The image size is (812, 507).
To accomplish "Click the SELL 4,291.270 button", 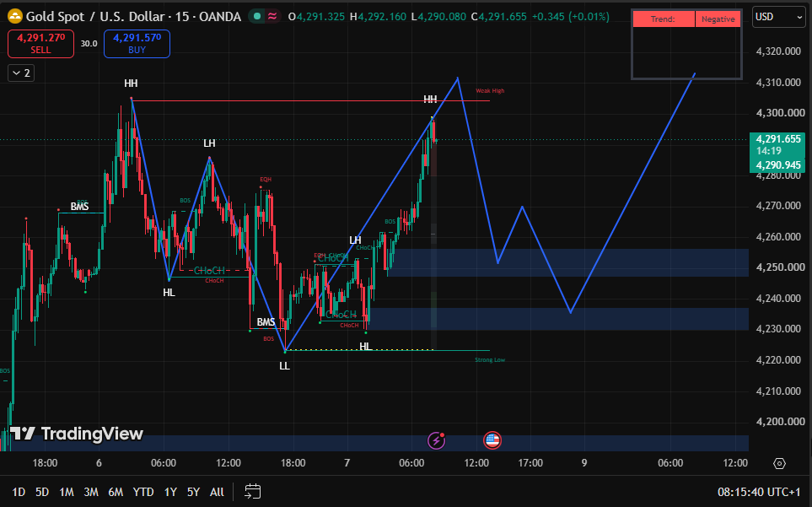I will coord(41,44).
